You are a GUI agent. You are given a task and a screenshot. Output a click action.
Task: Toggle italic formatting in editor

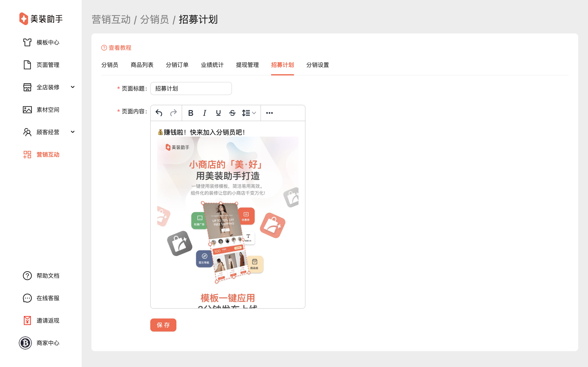coord(205,113)
